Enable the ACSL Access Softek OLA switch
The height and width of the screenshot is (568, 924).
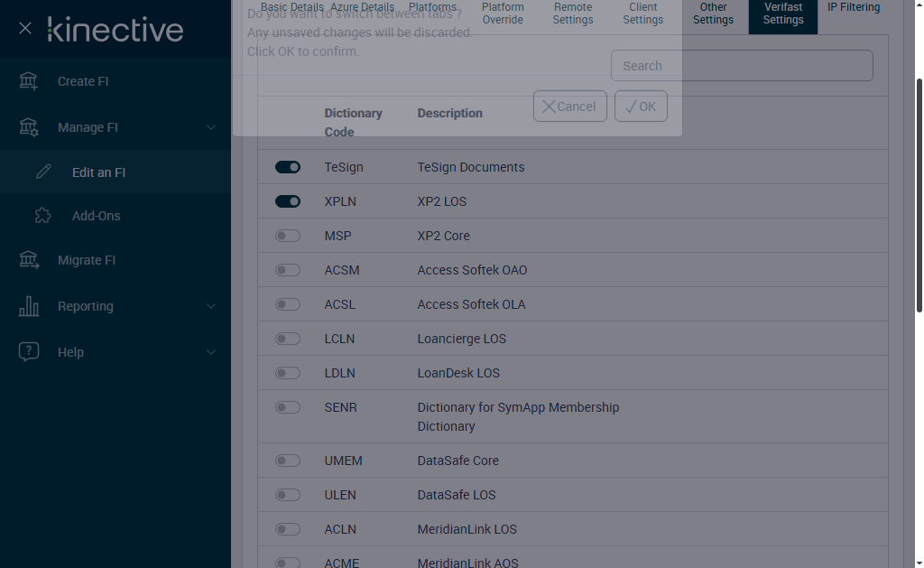pyautogui.click(x=288, y=303)
